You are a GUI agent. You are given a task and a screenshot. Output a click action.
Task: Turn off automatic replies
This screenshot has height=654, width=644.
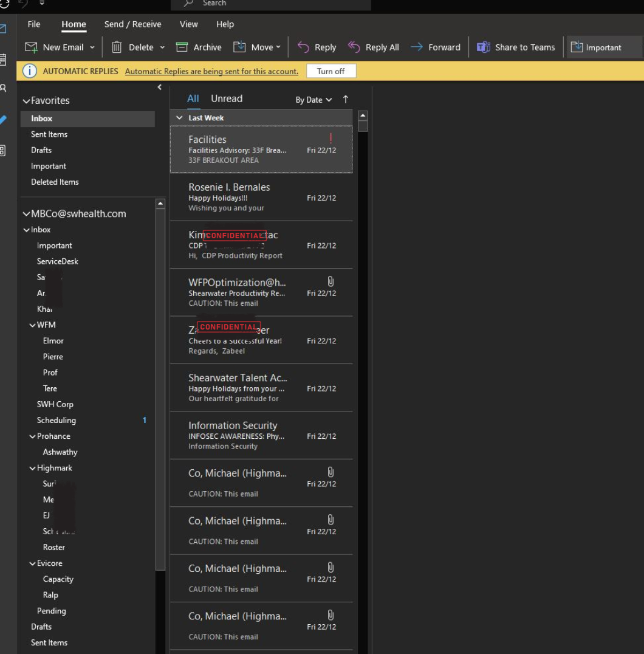[x=331, y=71]
